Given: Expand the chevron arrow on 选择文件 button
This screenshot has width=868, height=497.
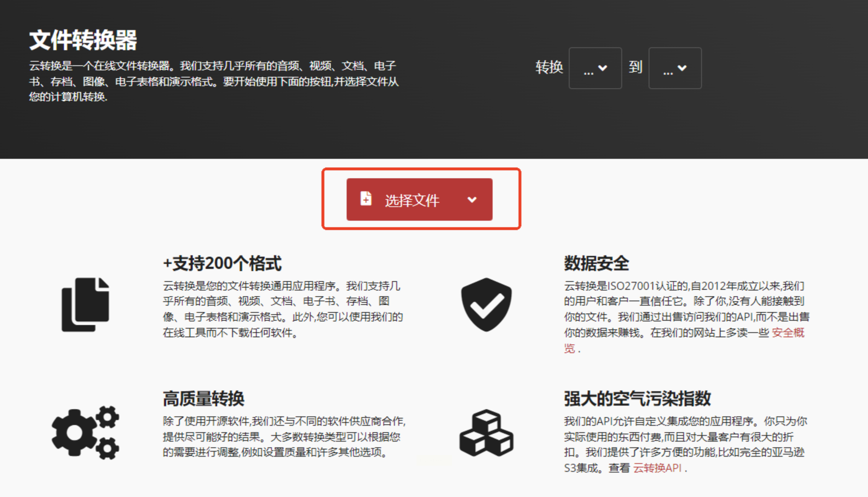Looking at the screenshot, I should (x=472, y=200).
